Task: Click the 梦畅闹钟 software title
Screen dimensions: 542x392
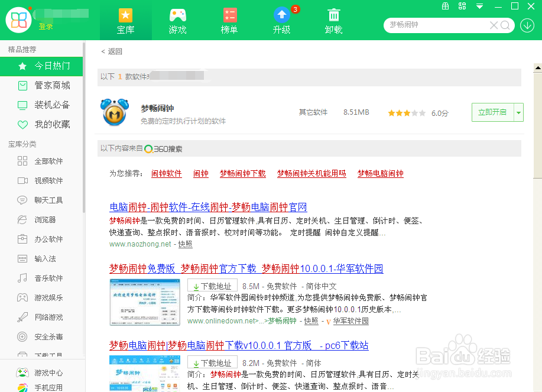Action: tap(157, 109)
